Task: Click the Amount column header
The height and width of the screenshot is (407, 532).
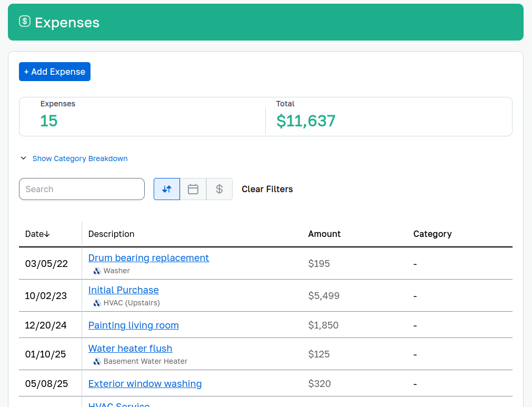Action: [324, 234]
